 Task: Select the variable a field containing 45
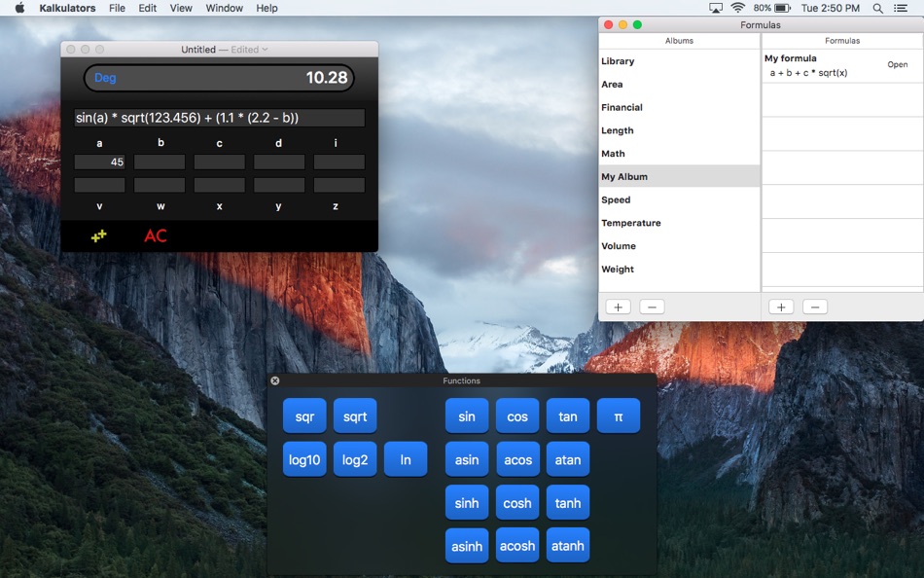tap(99, 163)
